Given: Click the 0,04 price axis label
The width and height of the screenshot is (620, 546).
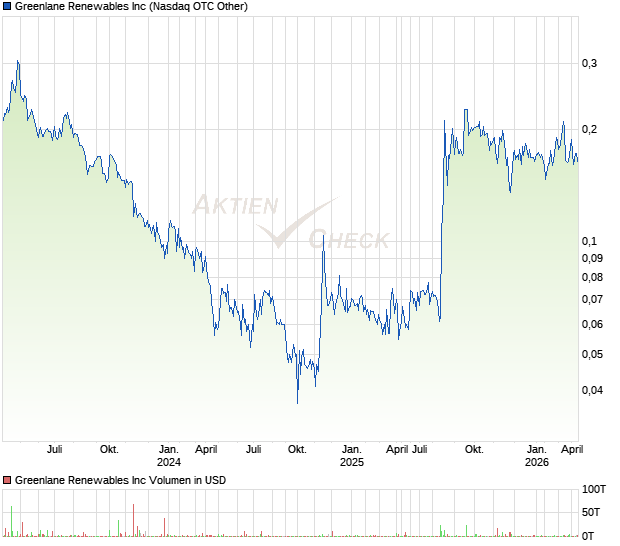Looking at the screenshot, I should 592,390.
